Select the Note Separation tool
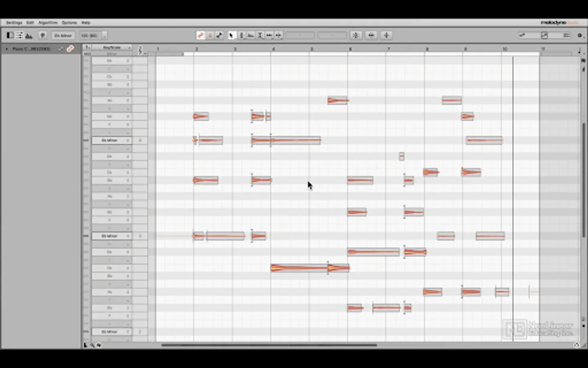This screenshot has height=368, width=588. [x=278, y=36]
